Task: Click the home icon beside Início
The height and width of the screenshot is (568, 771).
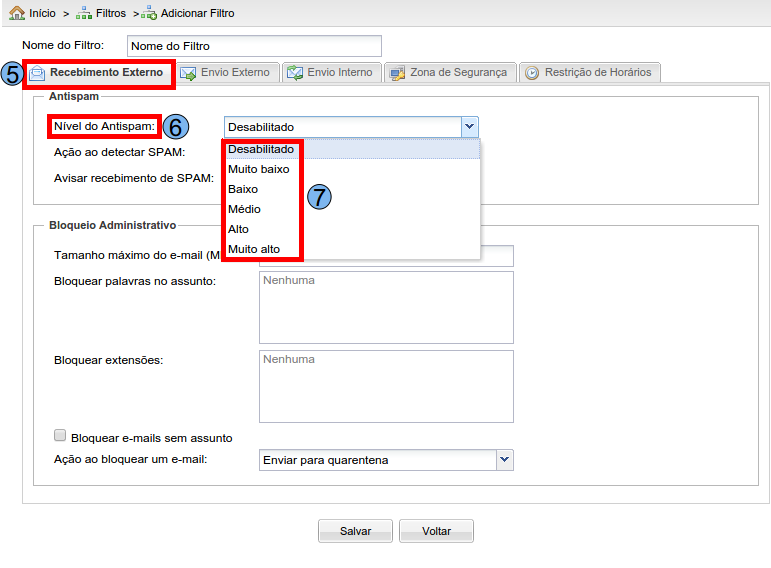Action: click(x=17, y=13)
